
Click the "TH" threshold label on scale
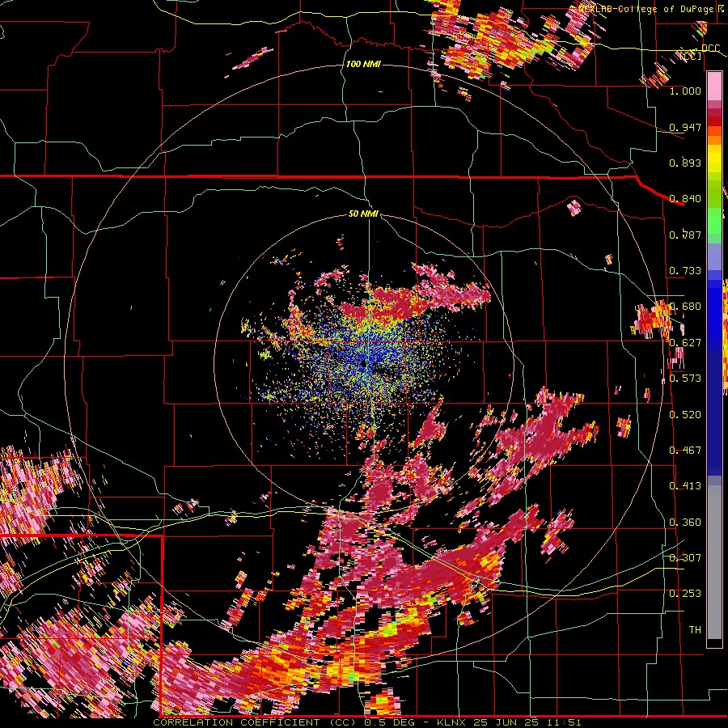[695, 630]
